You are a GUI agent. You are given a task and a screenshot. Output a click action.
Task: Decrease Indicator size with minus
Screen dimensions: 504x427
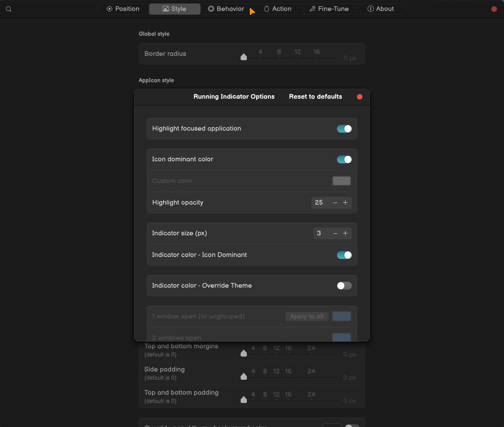[335, 233]
